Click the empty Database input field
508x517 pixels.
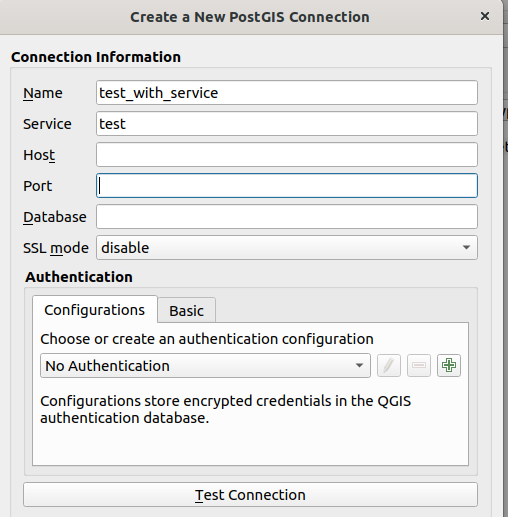287,217
